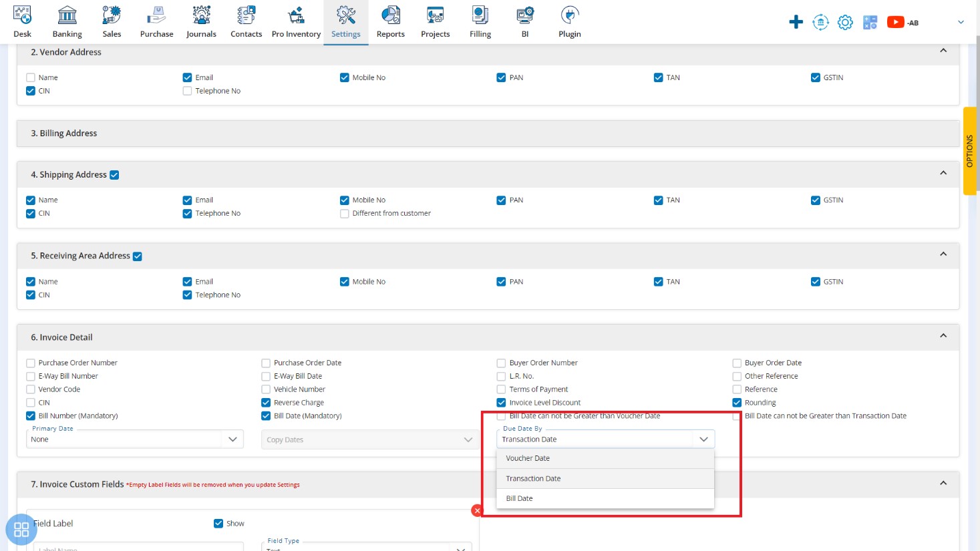
Task: Click the Field Label name input
Action: 139,548
